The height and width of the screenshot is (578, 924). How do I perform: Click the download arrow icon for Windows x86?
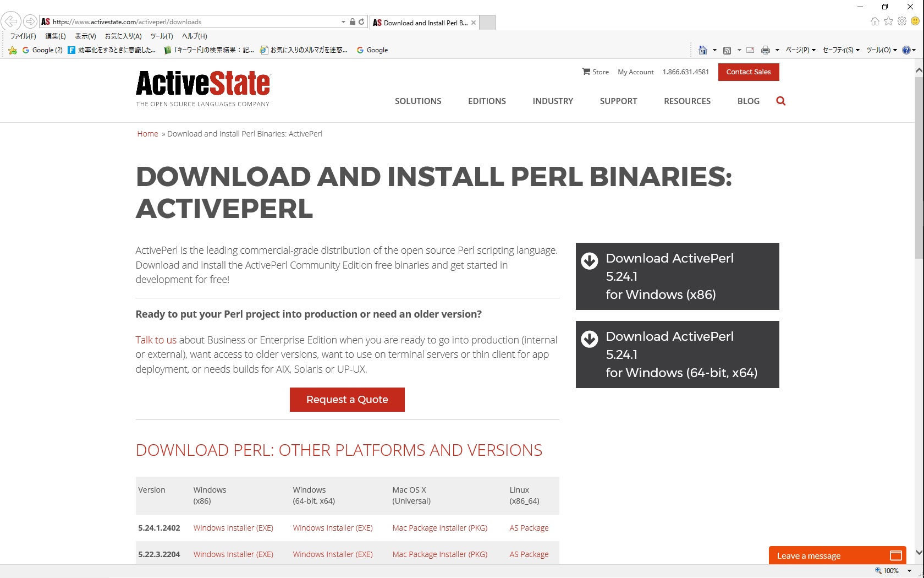pos(590,261)
